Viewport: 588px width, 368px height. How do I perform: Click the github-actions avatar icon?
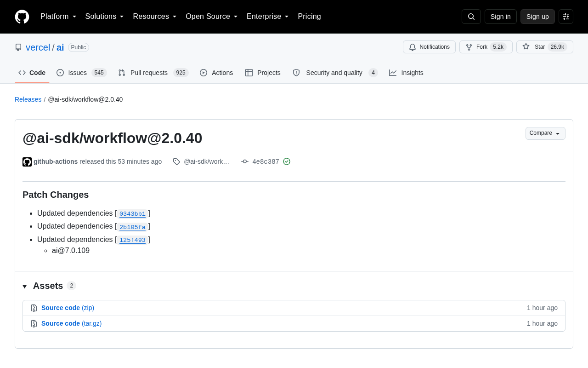tap(27, 162)
